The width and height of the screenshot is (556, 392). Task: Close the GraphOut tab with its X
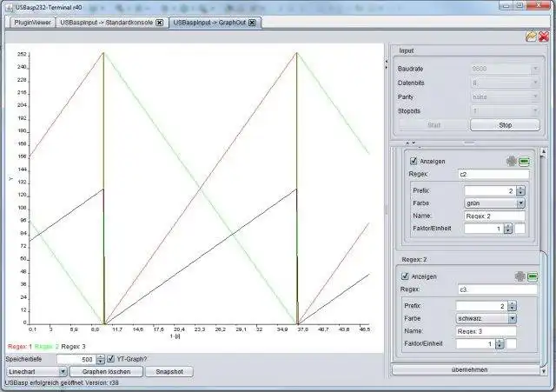(252, 23)
